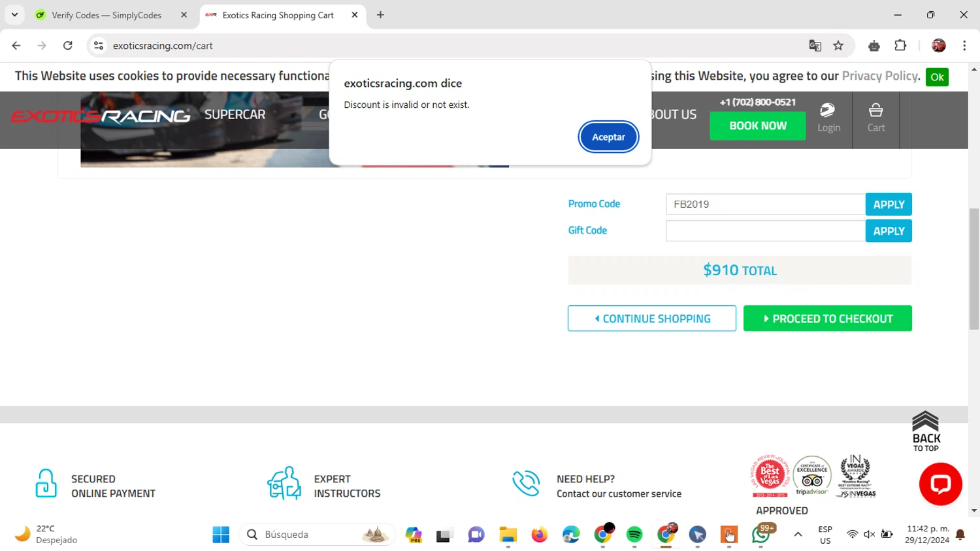Accept cookies with the Ok button
The width and height of the screenshot is (980, 551).
click(x=937, y=77)
